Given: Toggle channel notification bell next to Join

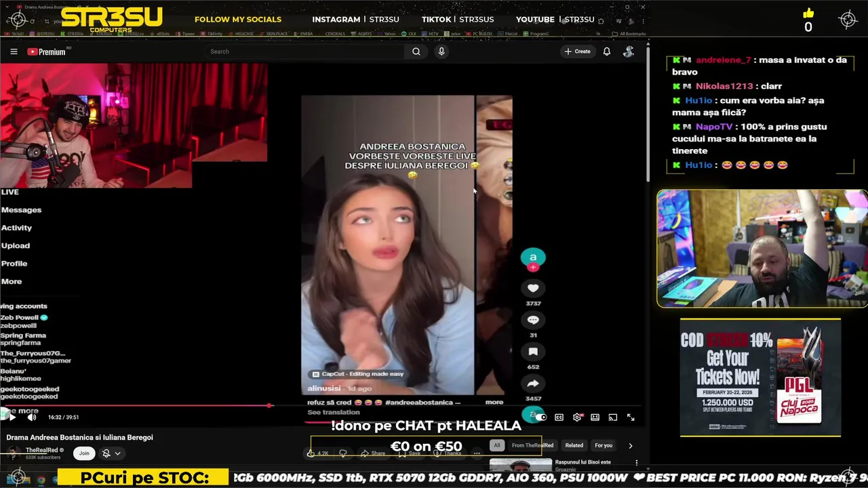Looking at the screenshot, I should 106,453.
